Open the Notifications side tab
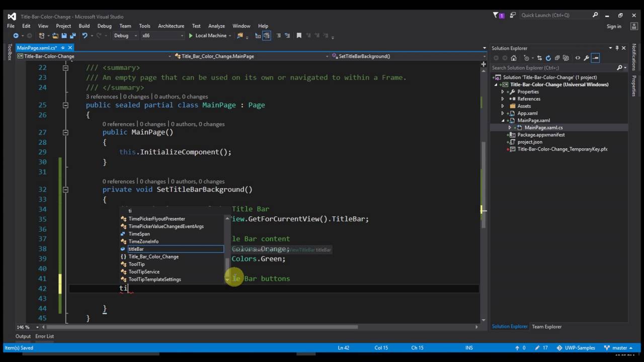 coord(634,57)
